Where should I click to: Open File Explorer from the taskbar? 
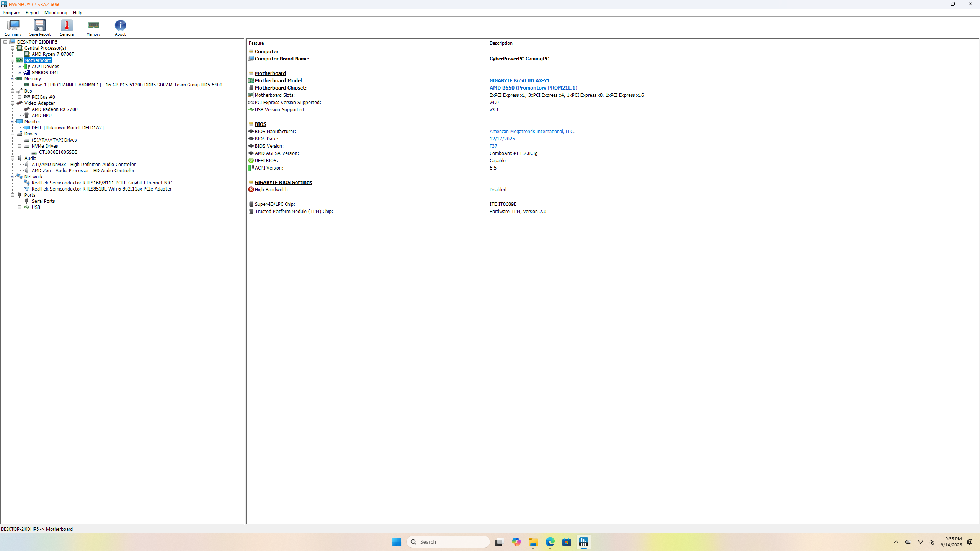coord(533,542)
